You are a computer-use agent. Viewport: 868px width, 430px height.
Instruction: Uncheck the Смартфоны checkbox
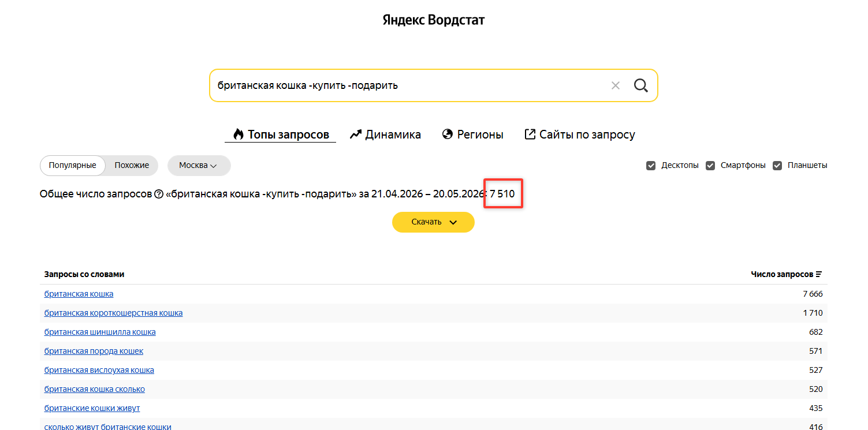710,165
